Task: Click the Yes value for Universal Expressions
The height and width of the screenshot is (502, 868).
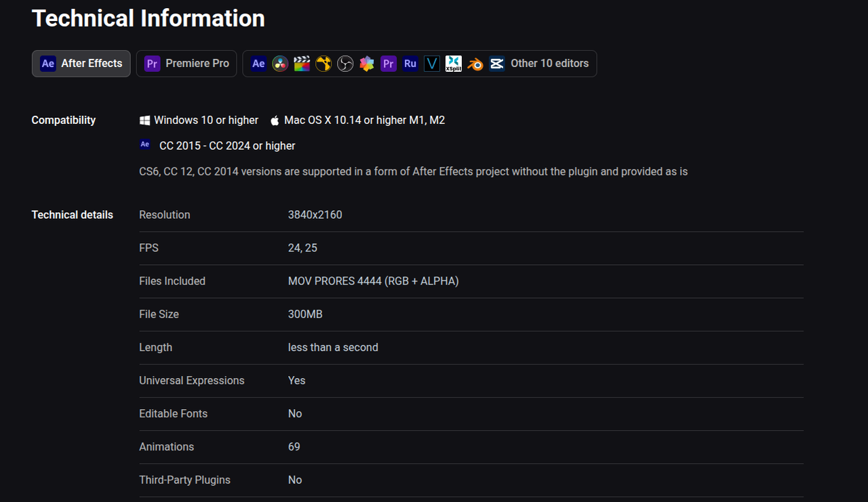Action: click(297, 381)
